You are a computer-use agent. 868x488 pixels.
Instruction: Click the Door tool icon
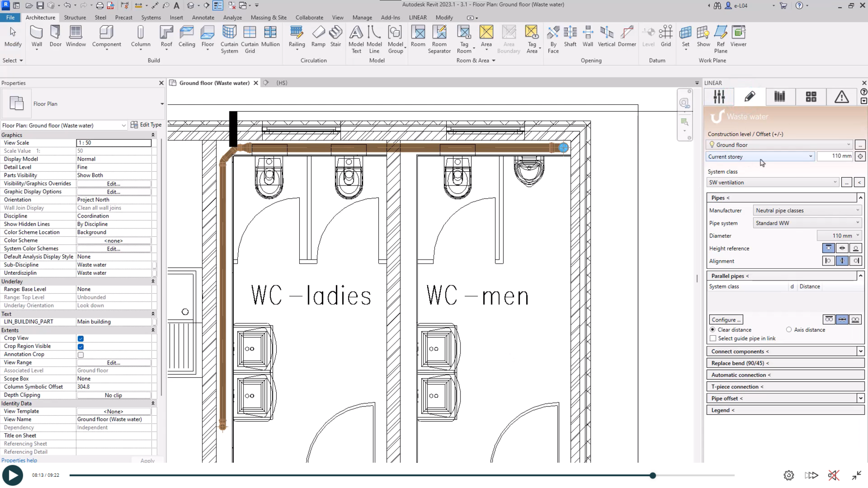(x=56, y=37)
